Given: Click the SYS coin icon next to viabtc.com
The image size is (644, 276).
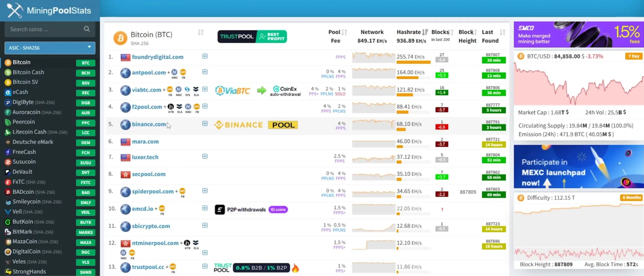Looking at the screenshot, I should coord(187,89).
